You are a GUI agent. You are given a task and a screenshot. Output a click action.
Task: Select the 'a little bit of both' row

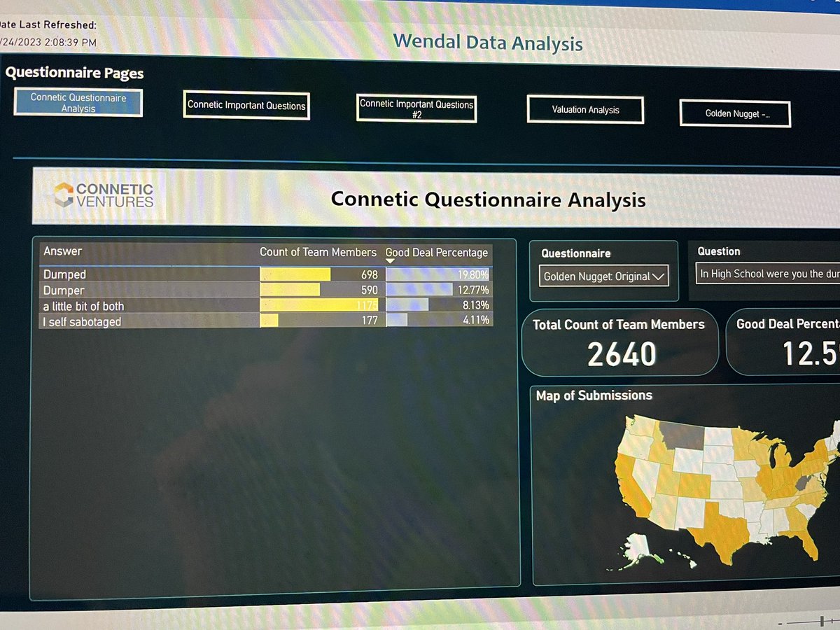point(266,305)
